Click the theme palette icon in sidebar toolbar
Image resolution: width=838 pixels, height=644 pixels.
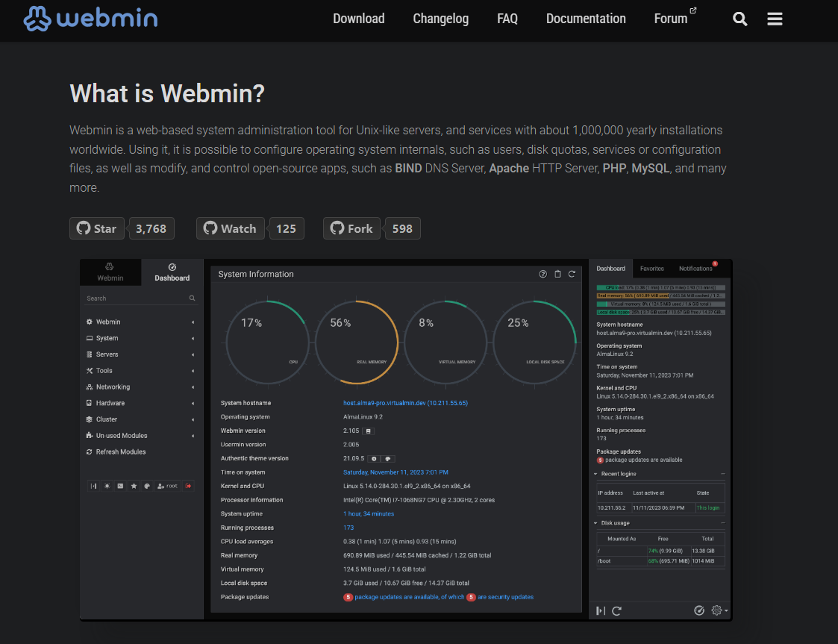click(147, 487)
